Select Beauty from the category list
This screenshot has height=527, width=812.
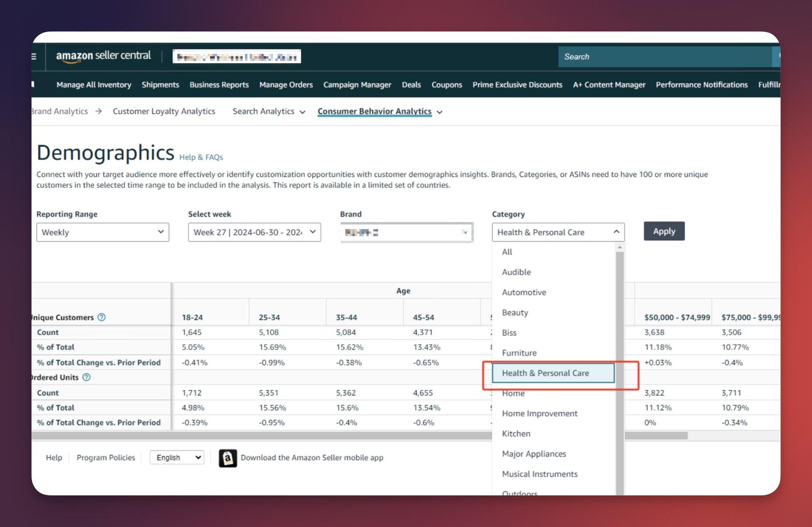coord(515,312)
